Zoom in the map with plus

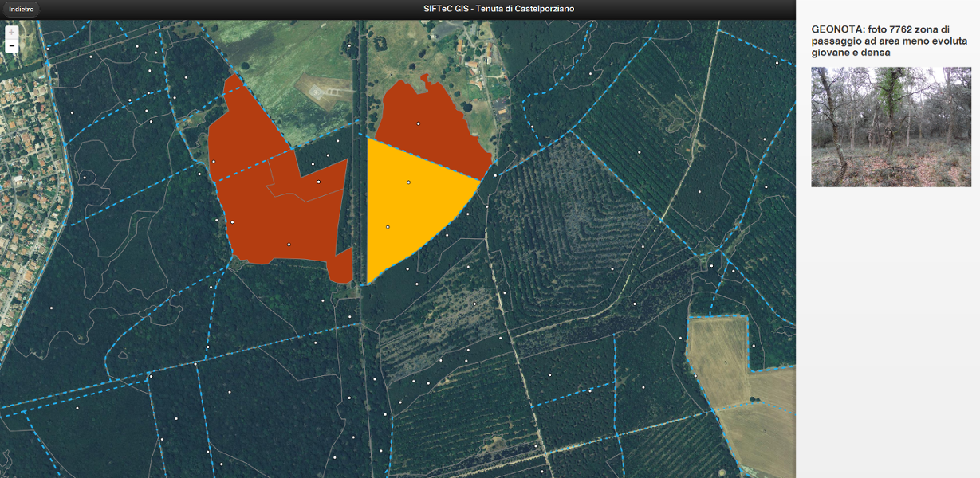click(12, 33)
